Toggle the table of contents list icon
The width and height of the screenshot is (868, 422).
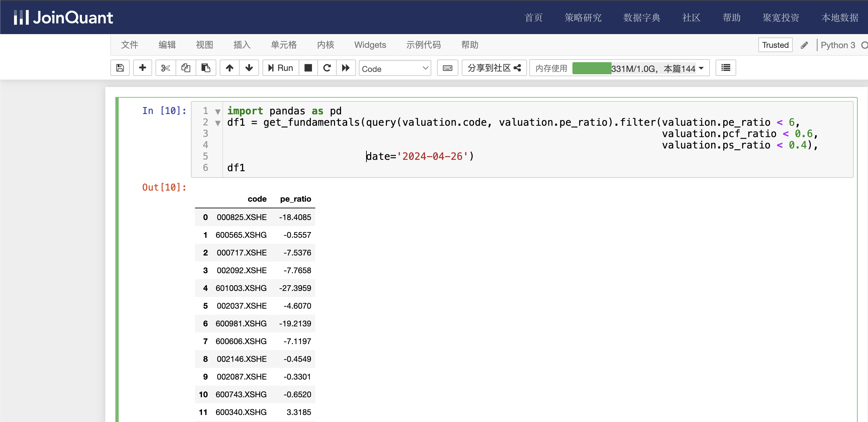tap(726, 68)
